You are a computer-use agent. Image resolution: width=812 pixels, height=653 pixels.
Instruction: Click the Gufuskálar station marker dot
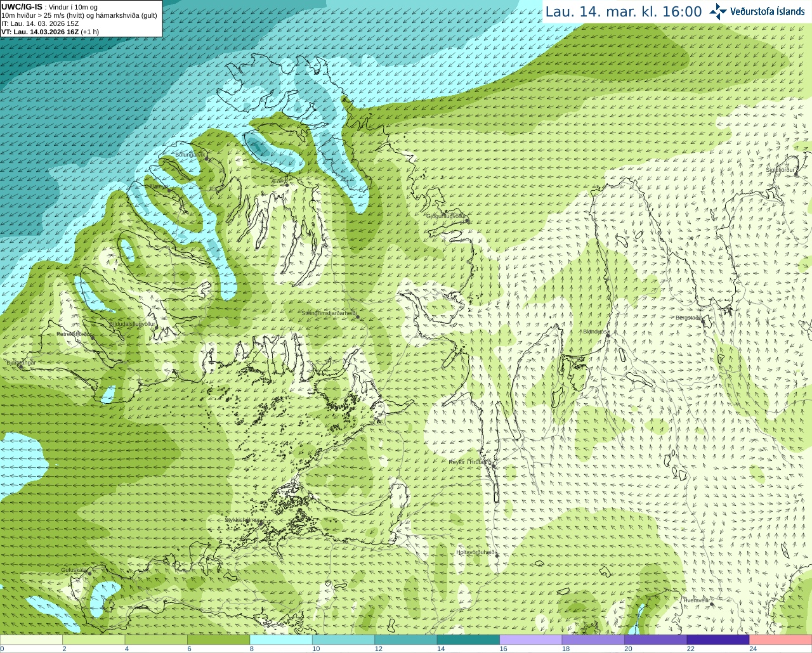coord(89,574)
